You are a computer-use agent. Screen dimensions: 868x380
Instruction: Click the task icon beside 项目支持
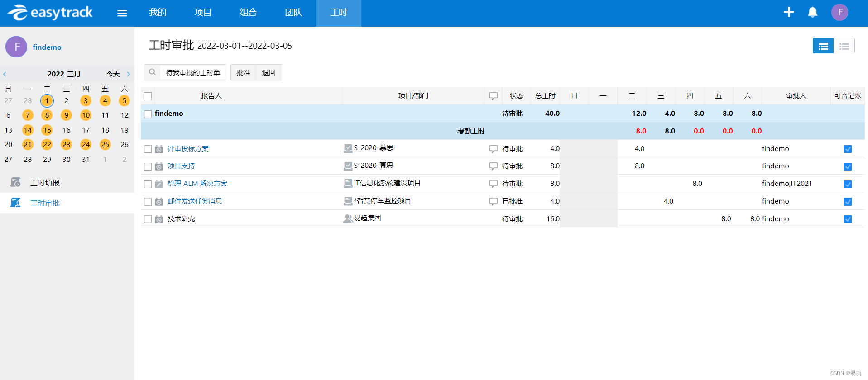159,166
